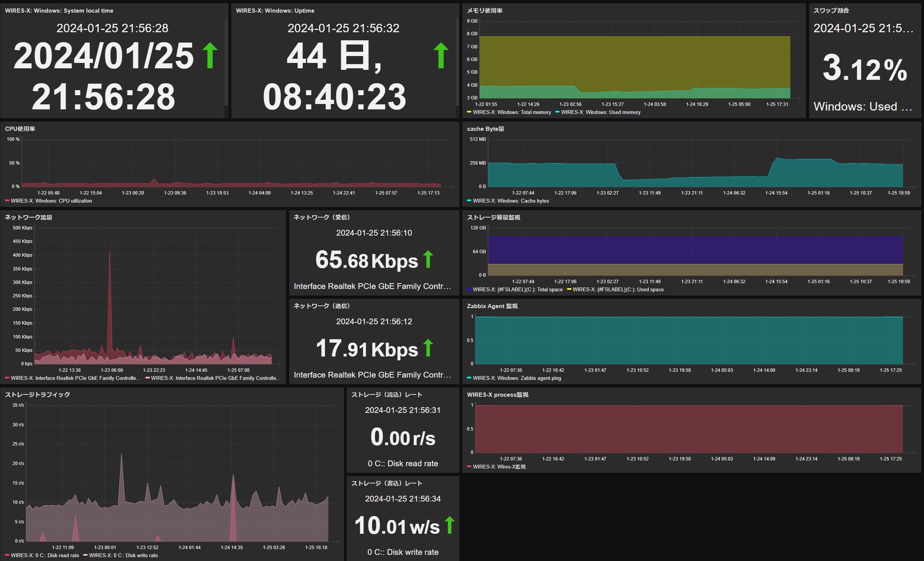Click the green arrow next to 65.68 Kbps
This screenshot has width=924, height=561.
(x=428, y=259)
